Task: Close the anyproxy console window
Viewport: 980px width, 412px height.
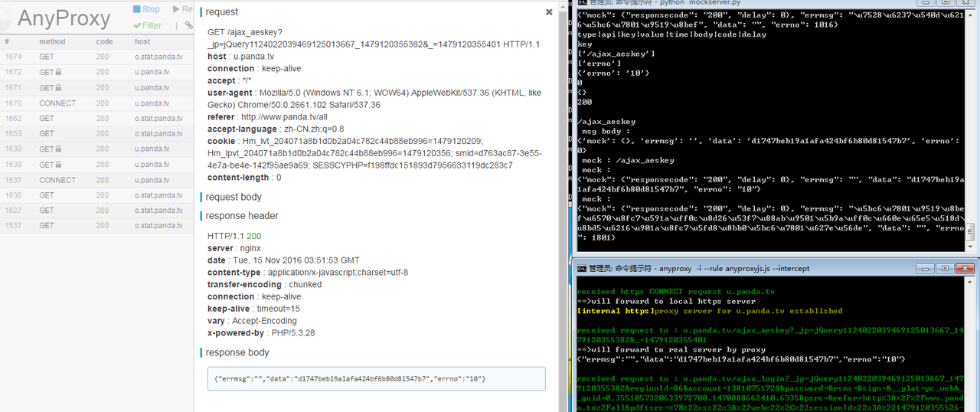Action: point(964,269)
